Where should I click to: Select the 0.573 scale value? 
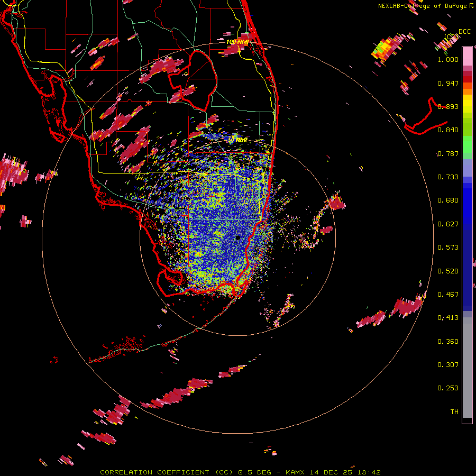[448, 248]
